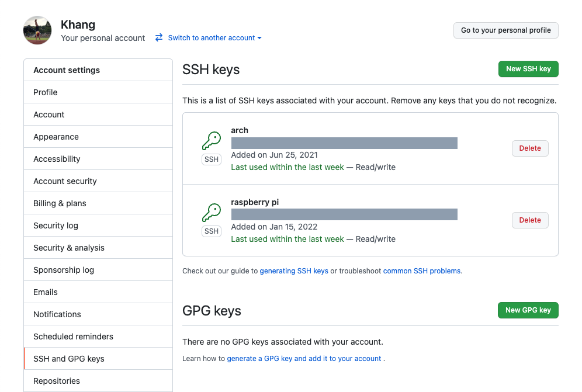Image resolution: width=582 pixels, height=392 pixels.
Task: Click the SSH badge under the arch key
Action: pos(211,159)
